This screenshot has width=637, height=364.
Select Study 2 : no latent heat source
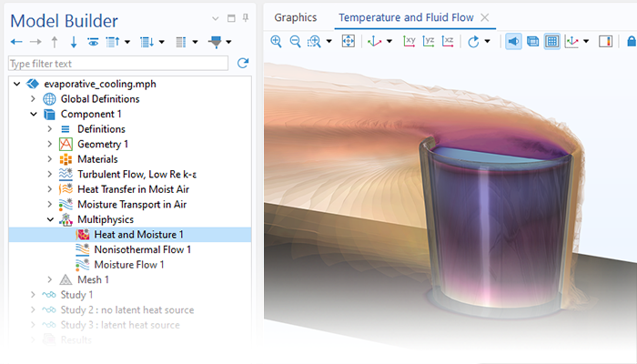click(127, 309)
